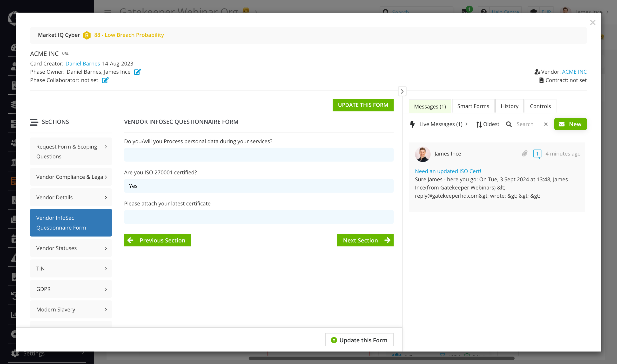This screenshot has width=617, height=364.
Task: Click the message attachment paperclip icon
Action: pyautogui.click(x=524, y=154)
